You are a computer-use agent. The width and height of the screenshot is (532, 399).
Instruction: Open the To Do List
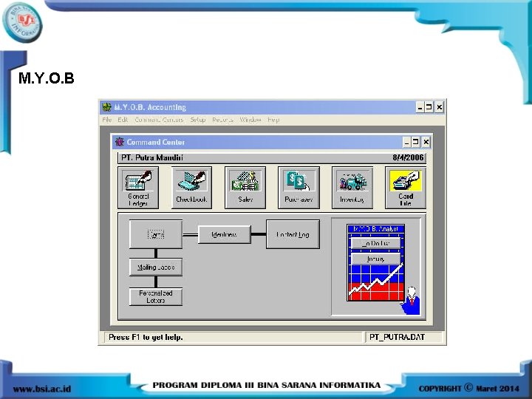(375, 243)
